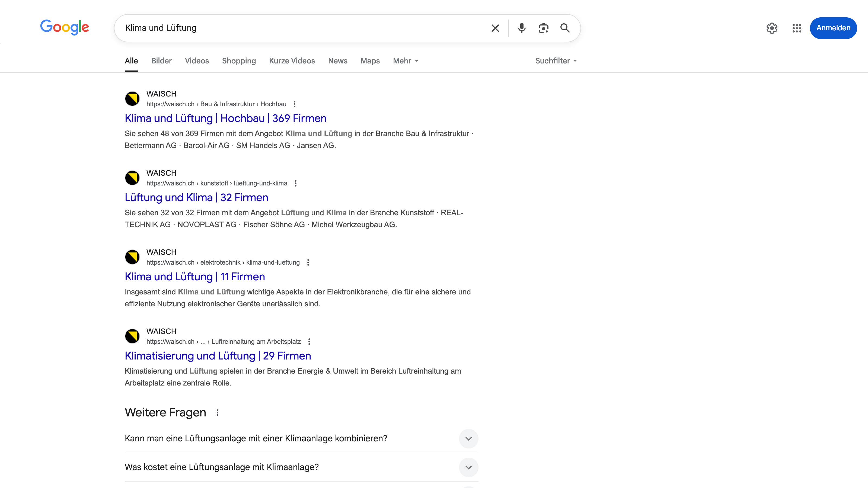Open options for Luftreinhaltung am Arbeitsplatz result
868x488 pixels.
point(309,342)
